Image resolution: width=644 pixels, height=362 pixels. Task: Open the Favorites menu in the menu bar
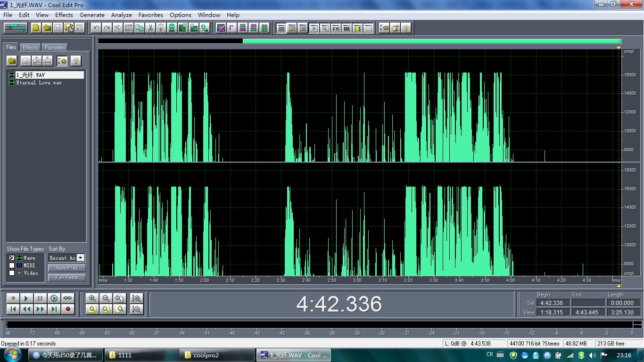pyautogui.click(x=150, y=15)
